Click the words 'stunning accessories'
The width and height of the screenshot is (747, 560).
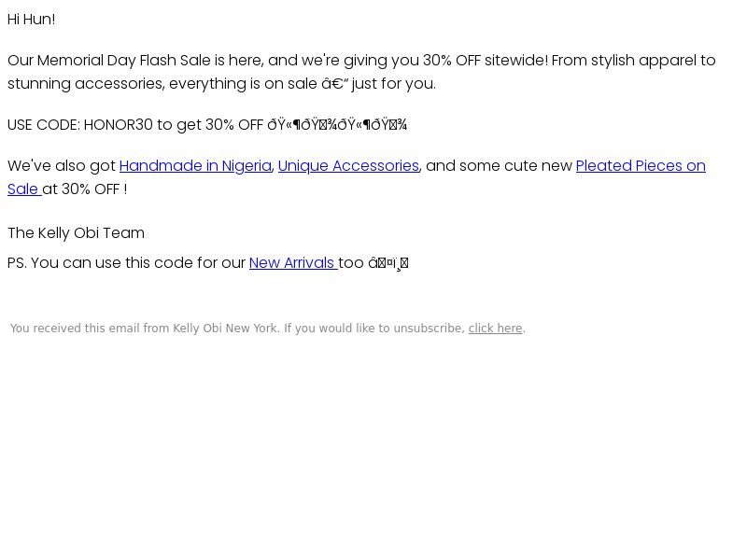click(86, 84)
